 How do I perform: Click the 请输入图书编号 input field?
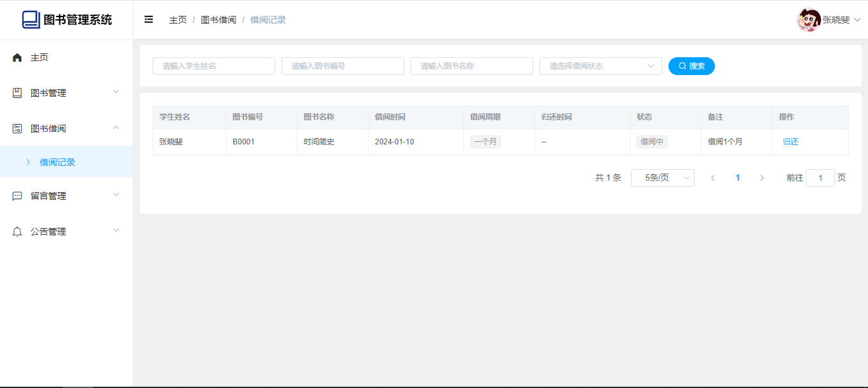[342, 66]
